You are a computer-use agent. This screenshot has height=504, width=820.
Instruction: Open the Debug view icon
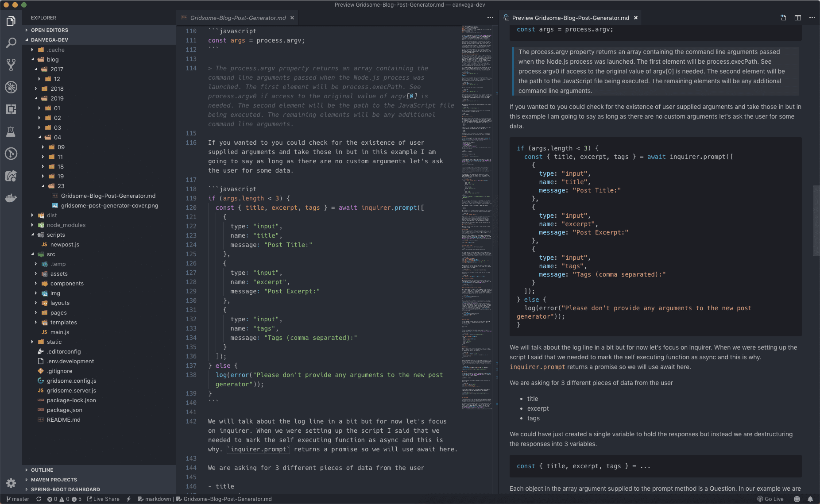(x=11, y=87)
